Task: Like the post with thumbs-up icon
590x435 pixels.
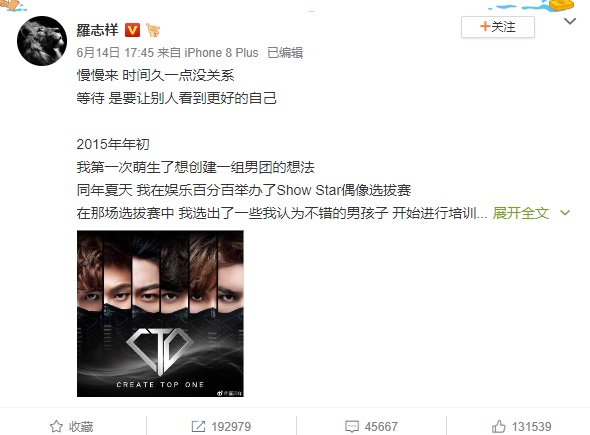Action: [x=499, y=426]
